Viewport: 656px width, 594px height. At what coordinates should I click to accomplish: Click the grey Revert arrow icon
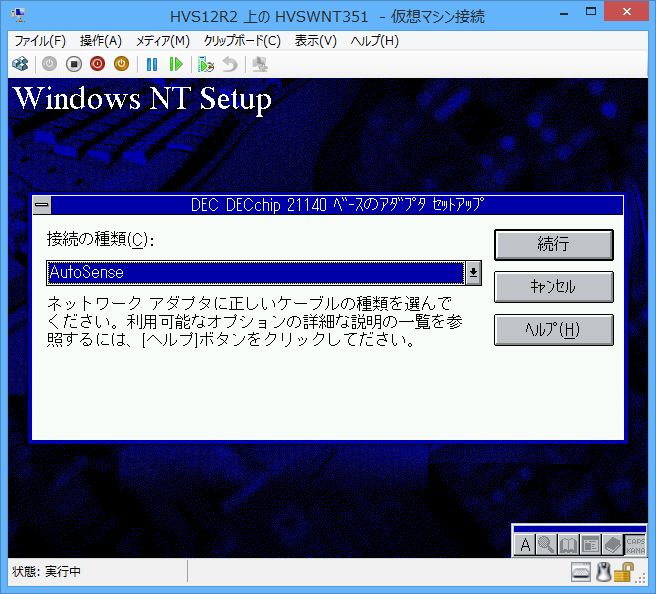click(230, 64)
